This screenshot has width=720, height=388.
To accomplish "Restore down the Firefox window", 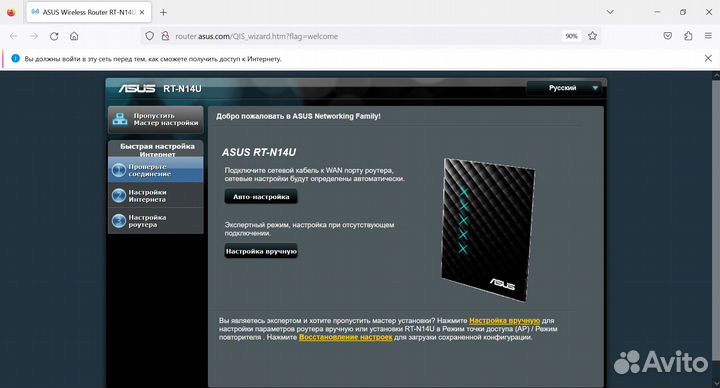I will click(683, 12).
